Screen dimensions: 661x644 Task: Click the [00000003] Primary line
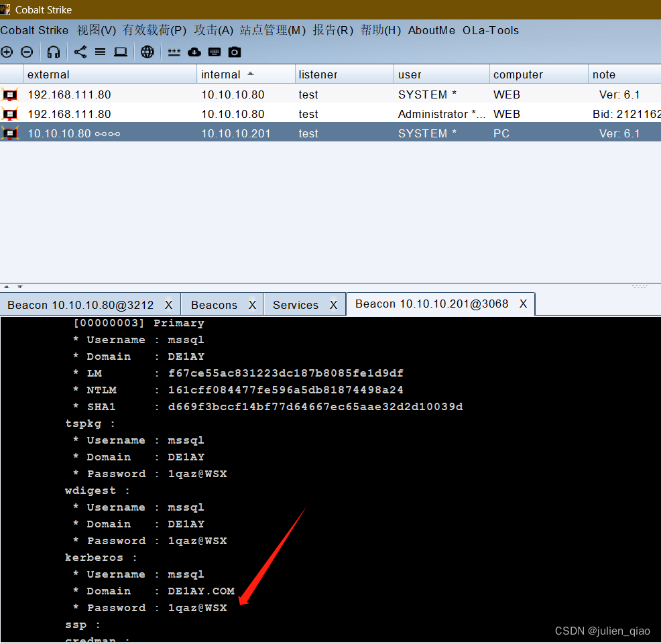(139, 323)
